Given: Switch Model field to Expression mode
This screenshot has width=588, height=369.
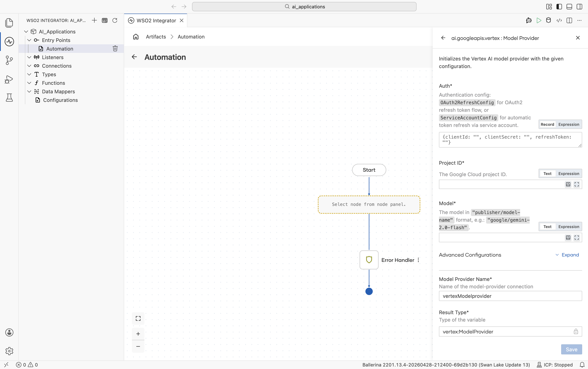Looking at the screenshot, I should coord(569,226).
